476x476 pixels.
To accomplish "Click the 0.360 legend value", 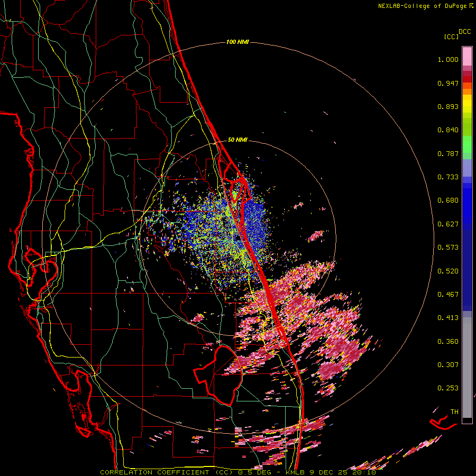I will (448, 342).
